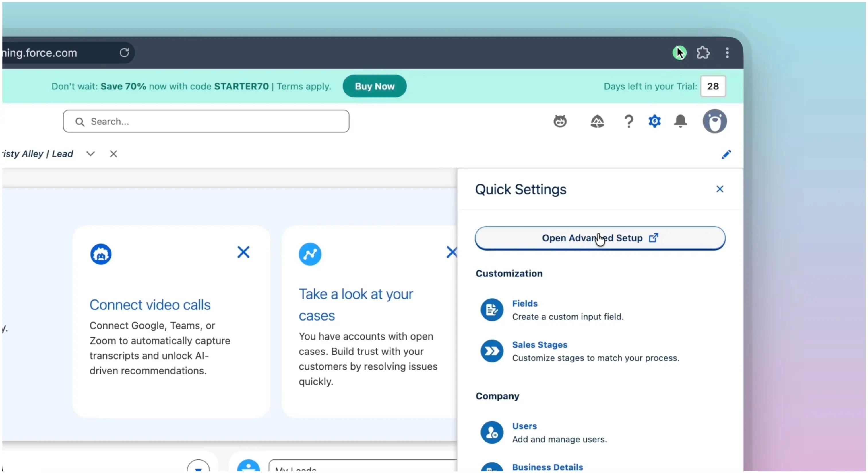The width and height of the screenshot is (868, 474).
Task: Click the Setup gear icon
Action: (654, 121)
